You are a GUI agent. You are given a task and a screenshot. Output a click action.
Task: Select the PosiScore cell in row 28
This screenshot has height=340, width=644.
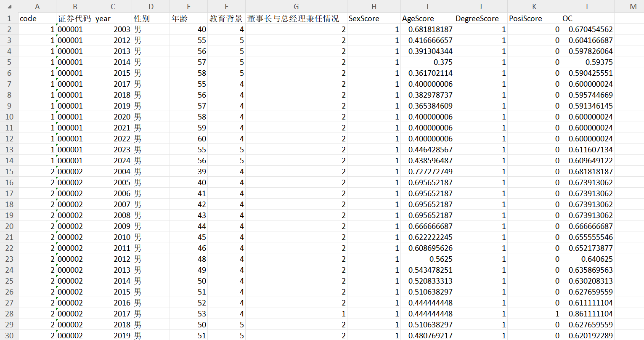click(x=534, y=314)
